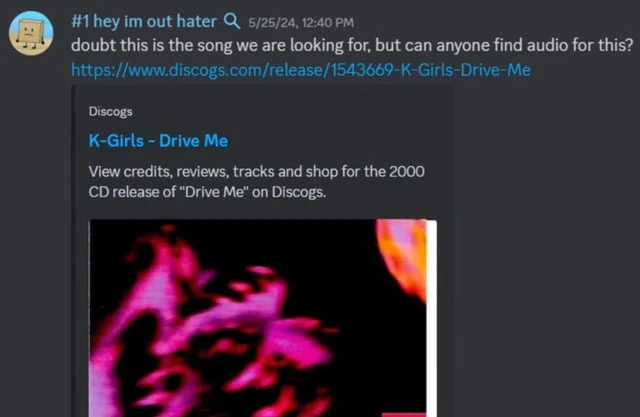Click the 'Discogs' embed provider name
The height and width of the screenshot is (417, 640).
(110, 111)
